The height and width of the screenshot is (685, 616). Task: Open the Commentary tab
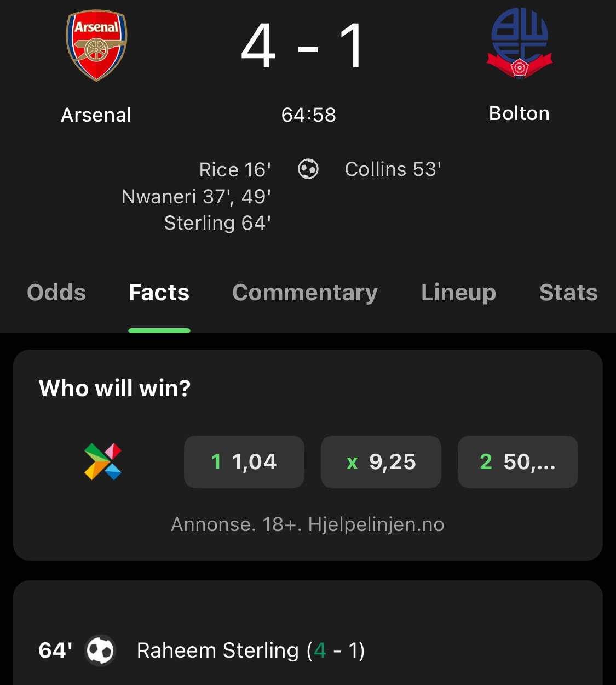coord(305,293)
